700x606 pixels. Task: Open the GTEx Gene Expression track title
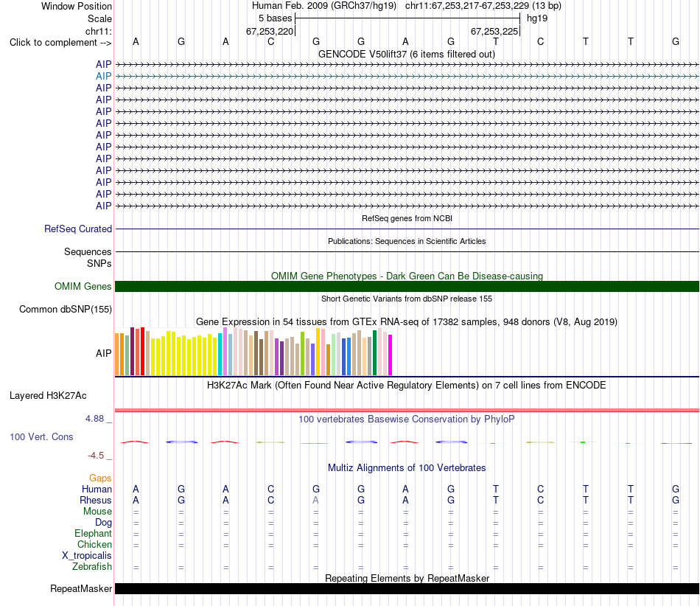pyautogui.click(x=407, y=322)
